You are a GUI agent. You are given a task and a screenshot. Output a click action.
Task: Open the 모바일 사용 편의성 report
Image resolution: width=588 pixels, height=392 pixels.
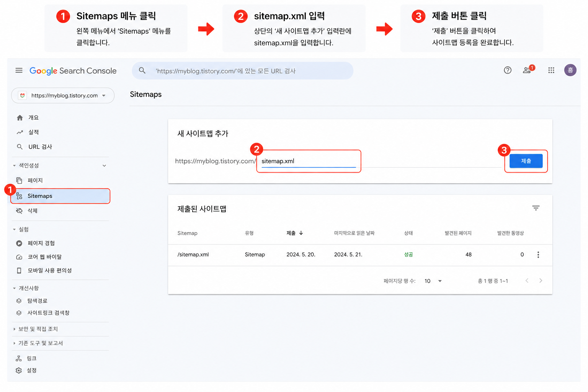click(x=50, y=271)
